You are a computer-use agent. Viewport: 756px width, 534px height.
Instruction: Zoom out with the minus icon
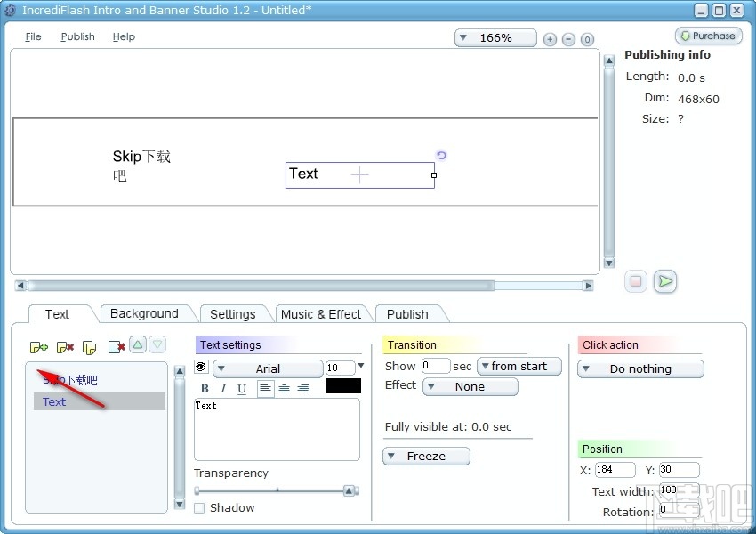568,39
